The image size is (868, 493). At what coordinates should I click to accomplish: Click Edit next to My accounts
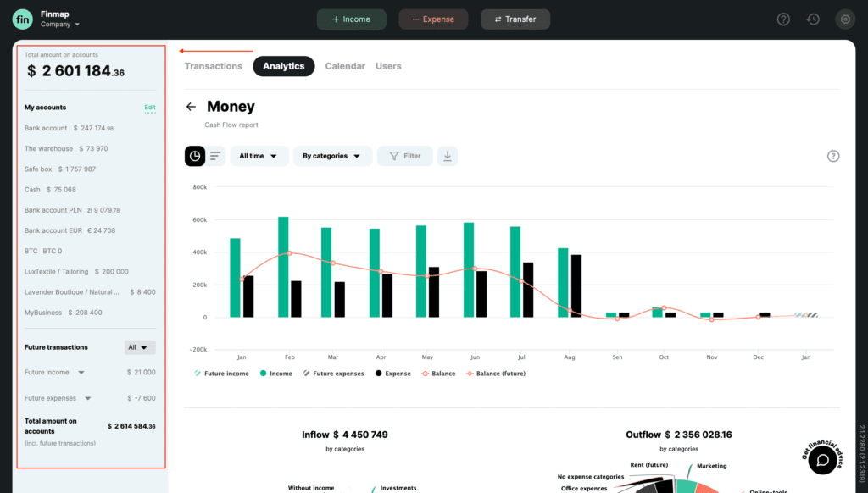(x=150, y=108)
